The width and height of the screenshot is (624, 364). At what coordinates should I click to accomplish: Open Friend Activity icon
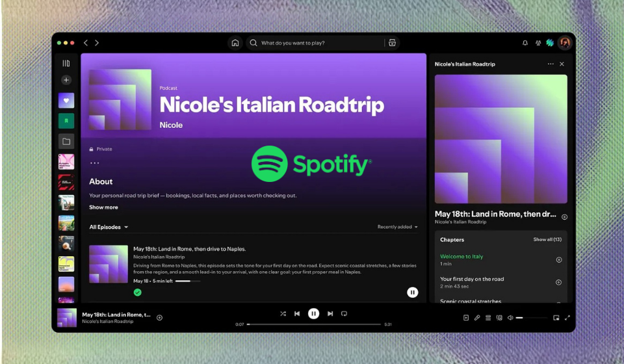(538, 43)
